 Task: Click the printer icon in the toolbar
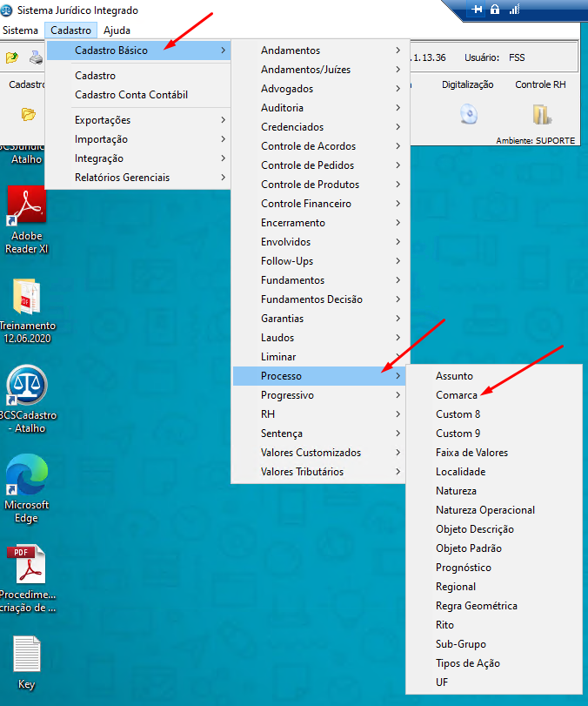(x=36, y=57)
